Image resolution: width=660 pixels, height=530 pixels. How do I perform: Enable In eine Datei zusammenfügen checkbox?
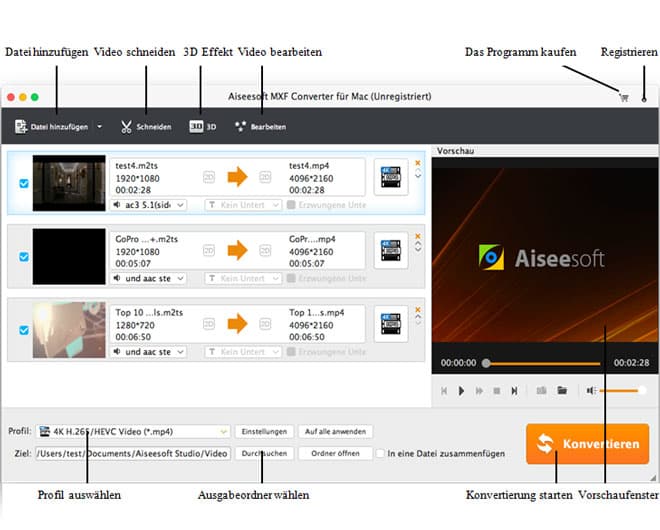coord(381,453)
